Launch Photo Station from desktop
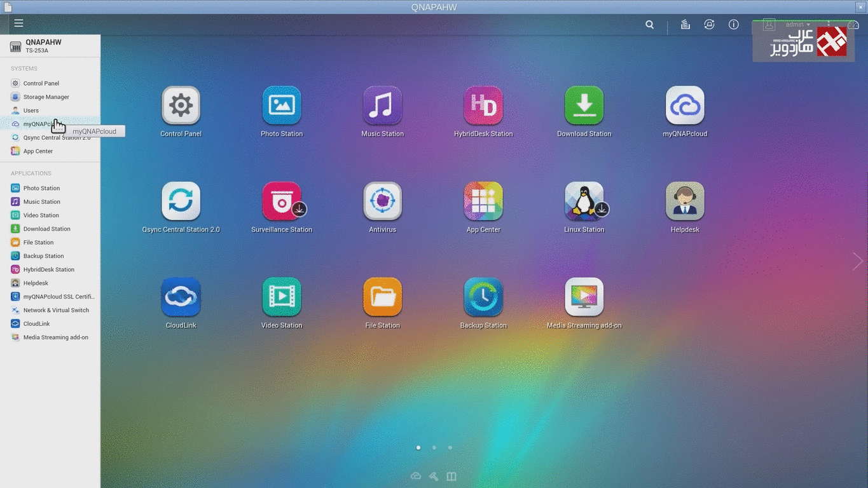 coord(282,105)
